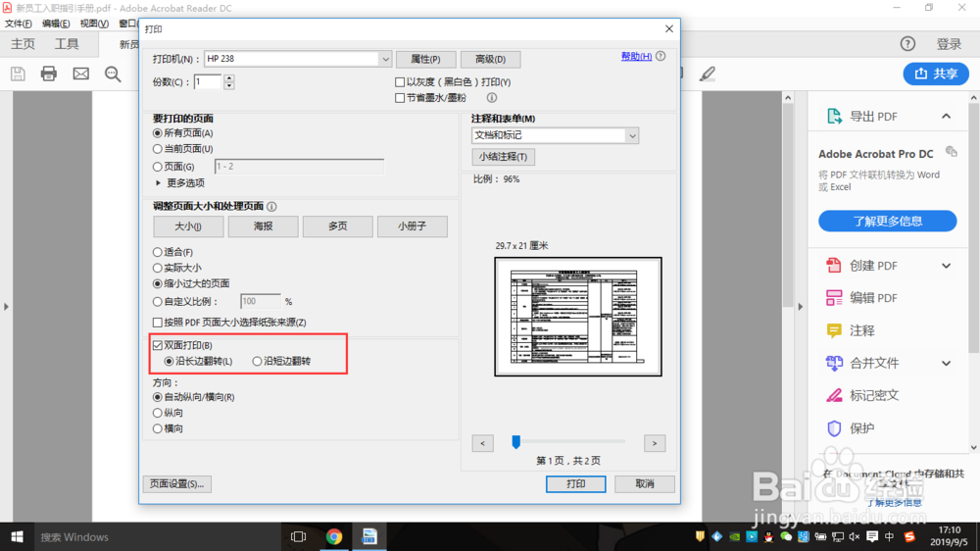Screen dimensions: 980x551
Task: Select the sign pen toolbar icon
Action: (708, 74)
